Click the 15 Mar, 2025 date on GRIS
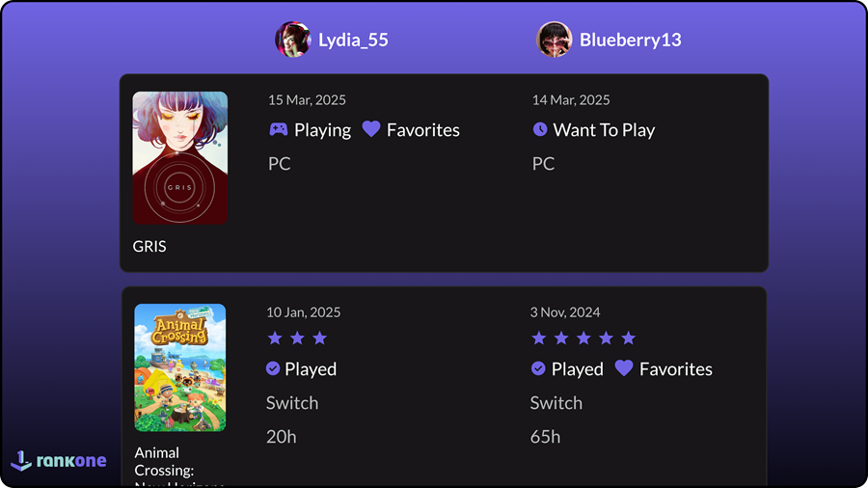Viewport: 868px width, 488px height. point(307,100)
